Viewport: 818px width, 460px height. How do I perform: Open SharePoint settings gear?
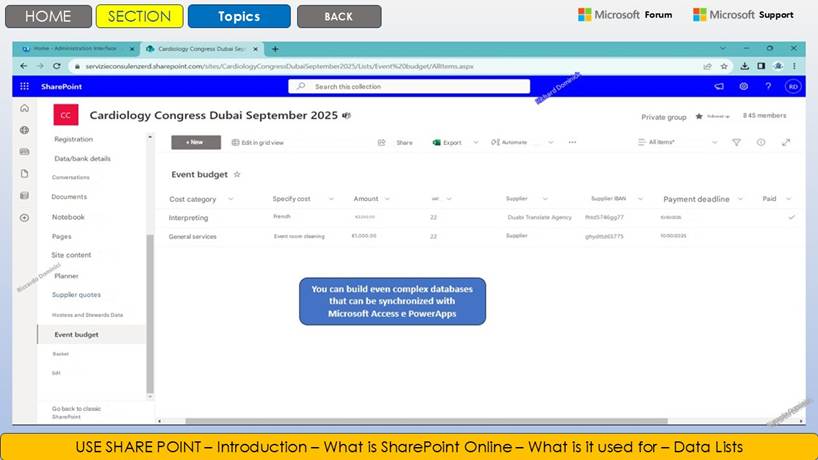click(x=743, y=87)
